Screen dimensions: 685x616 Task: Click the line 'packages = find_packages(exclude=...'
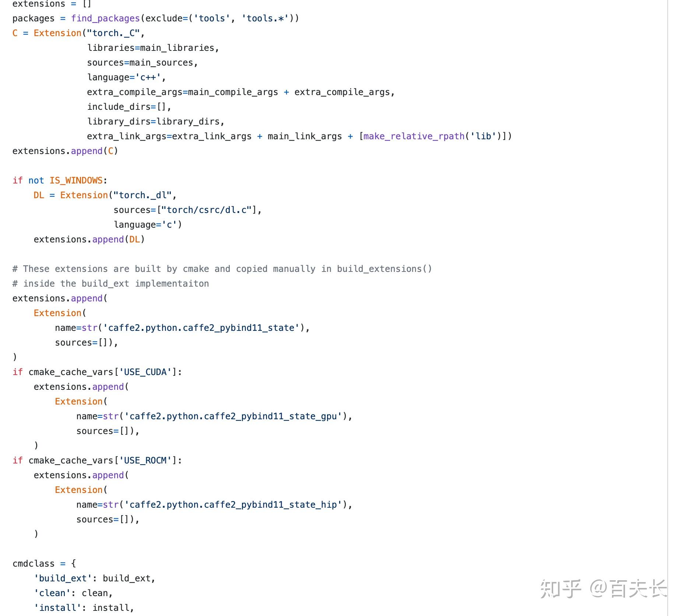[155, 18]
